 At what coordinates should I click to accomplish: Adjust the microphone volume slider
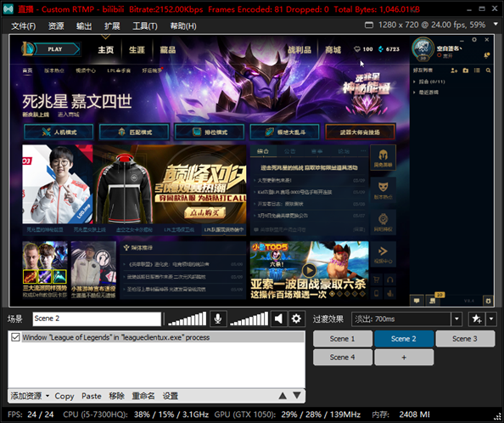point(187,319)
